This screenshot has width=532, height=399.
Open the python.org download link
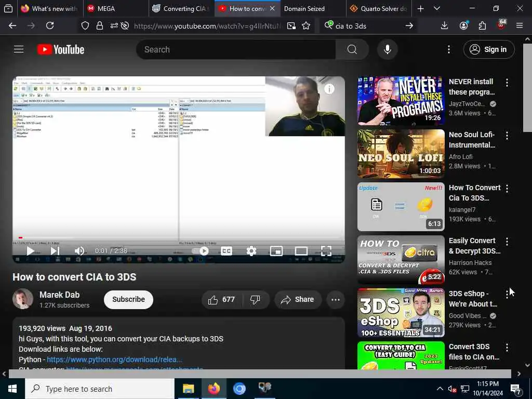tap(114, 360)
